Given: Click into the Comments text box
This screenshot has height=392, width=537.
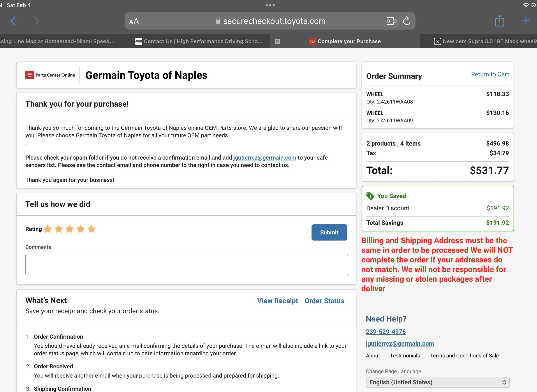Looking at the screenshot, I should (x=187, y=264).
